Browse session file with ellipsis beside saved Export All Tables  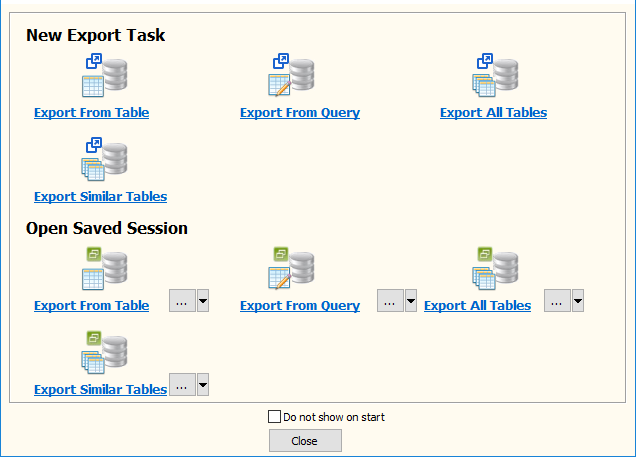coord(557,300)
